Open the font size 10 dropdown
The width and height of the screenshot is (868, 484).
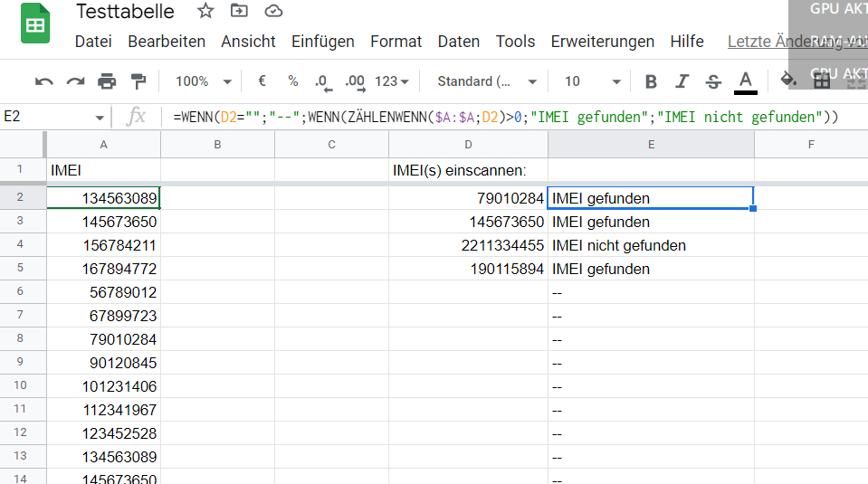coord(592,81)
